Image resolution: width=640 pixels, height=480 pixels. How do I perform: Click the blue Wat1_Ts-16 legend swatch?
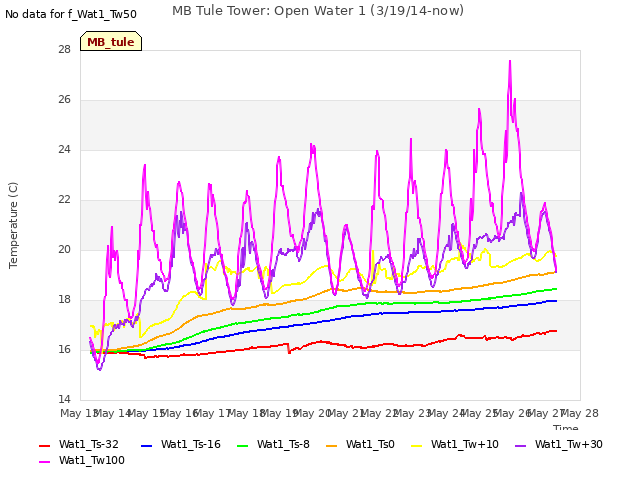147,445
